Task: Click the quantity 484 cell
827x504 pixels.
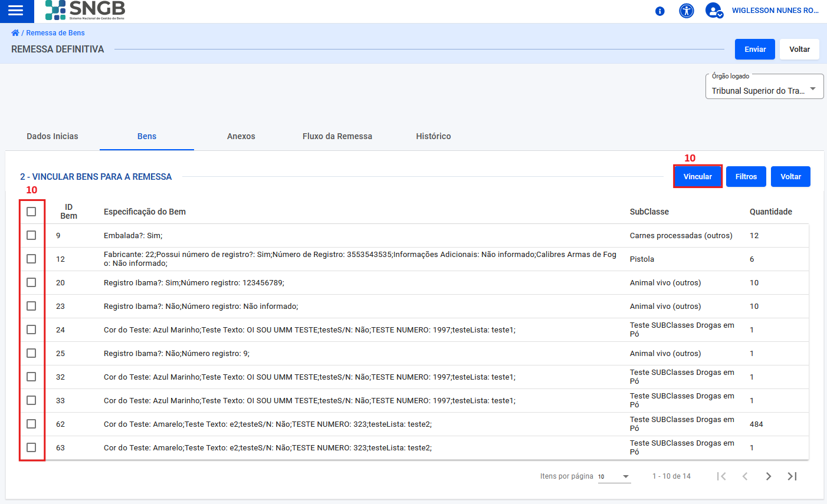Action: 756,424
